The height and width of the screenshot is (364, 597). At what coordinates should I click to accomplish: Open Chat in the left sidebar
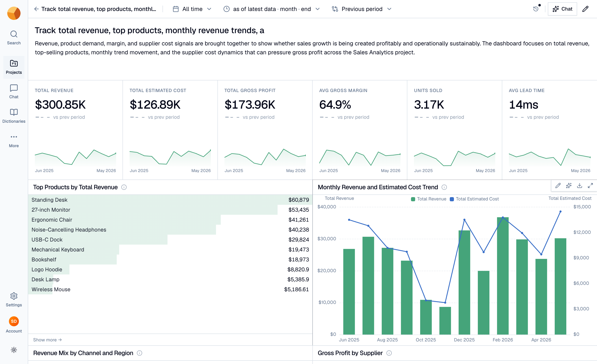[x=14, y=92]
